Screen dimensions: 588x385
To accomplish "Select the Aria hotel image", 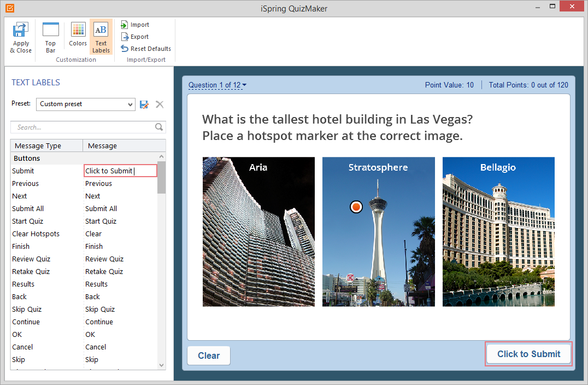I will (x=258, y=231).
